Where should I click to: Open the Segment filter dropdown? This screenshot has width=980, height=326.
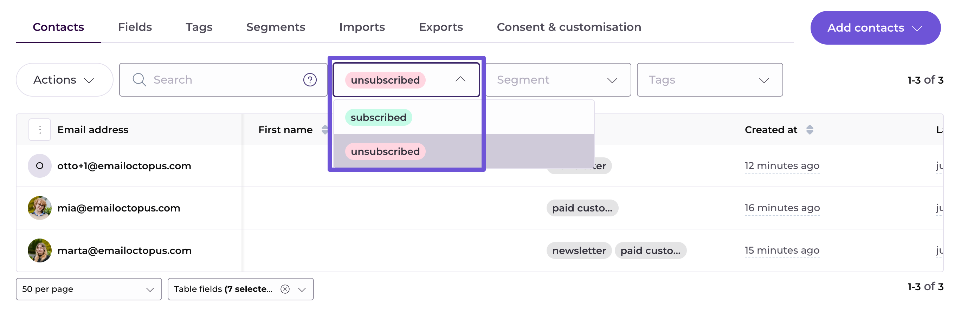(x=558, y=80)
